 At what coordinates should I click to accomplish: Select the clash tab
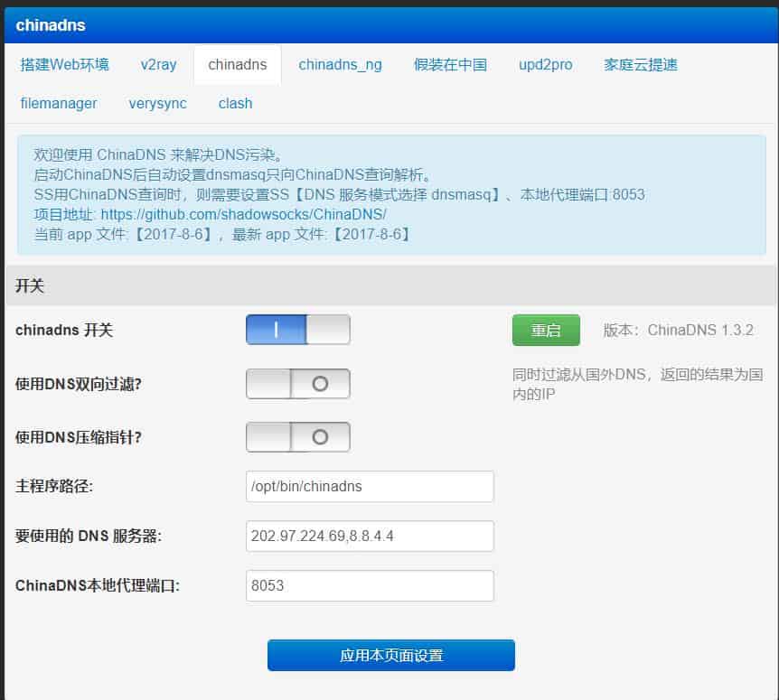point(235,103)
